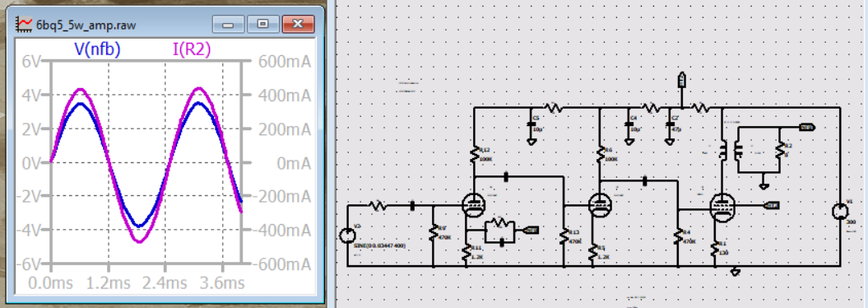Screen dimensions: 868x308
Task: Select resistor R12 100K
Action: [x=475, y=155]
